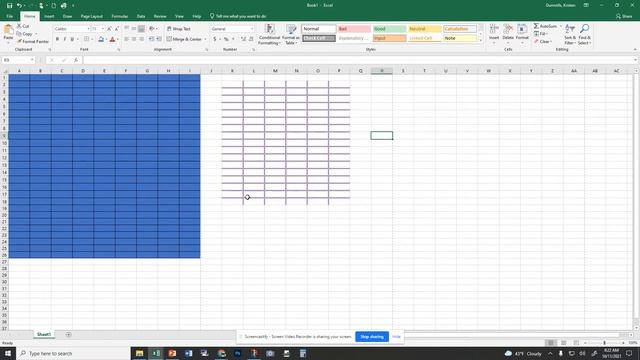The height and width of the screenshot is (360, 640).
Task: Open Font dialog launcher
Action: (x=119, y=50)
